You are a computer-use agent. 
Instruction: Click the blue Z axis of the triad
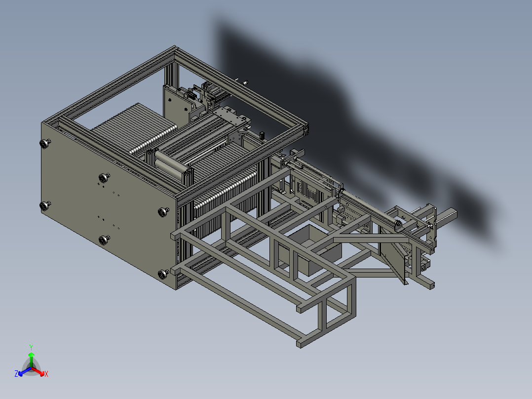tap(23, 372)
